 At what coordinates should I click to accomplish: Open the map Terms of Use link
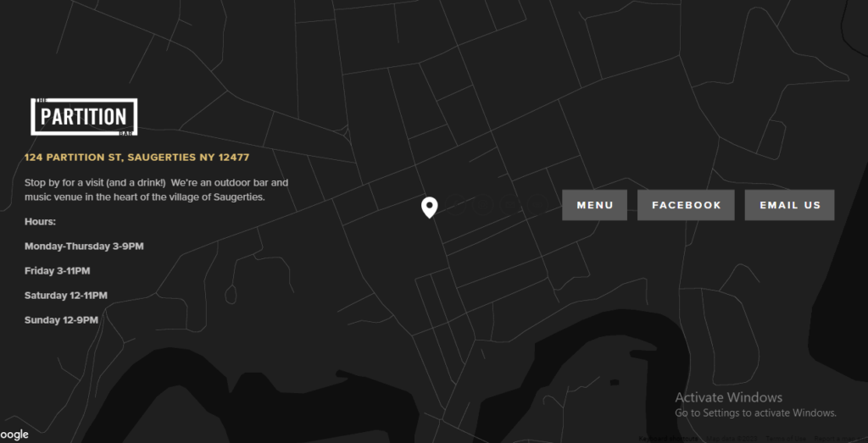(x=786, y=439)
